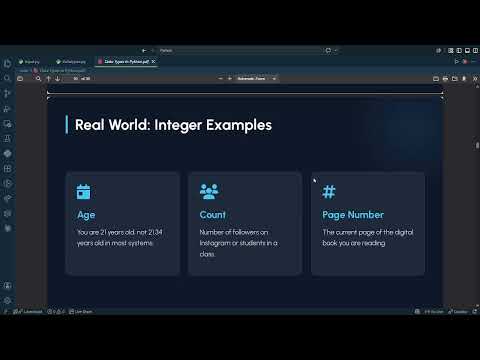Zoom out the PDF with minus button

220,79
